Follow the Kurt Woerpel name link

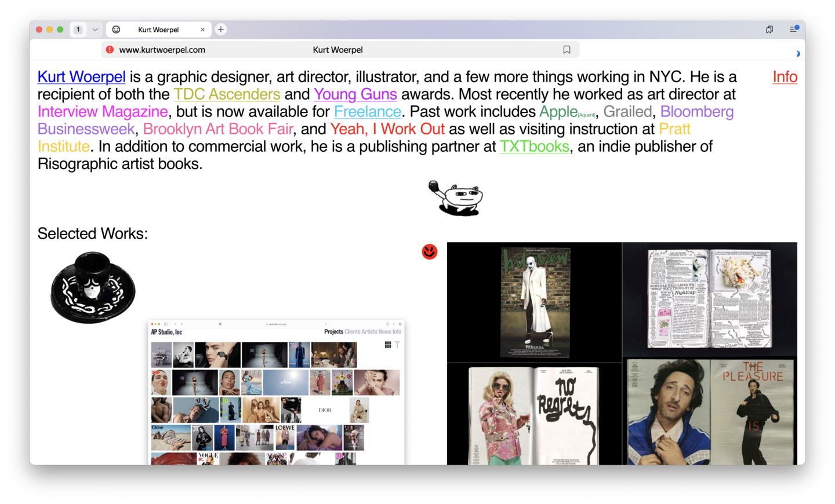81,77
